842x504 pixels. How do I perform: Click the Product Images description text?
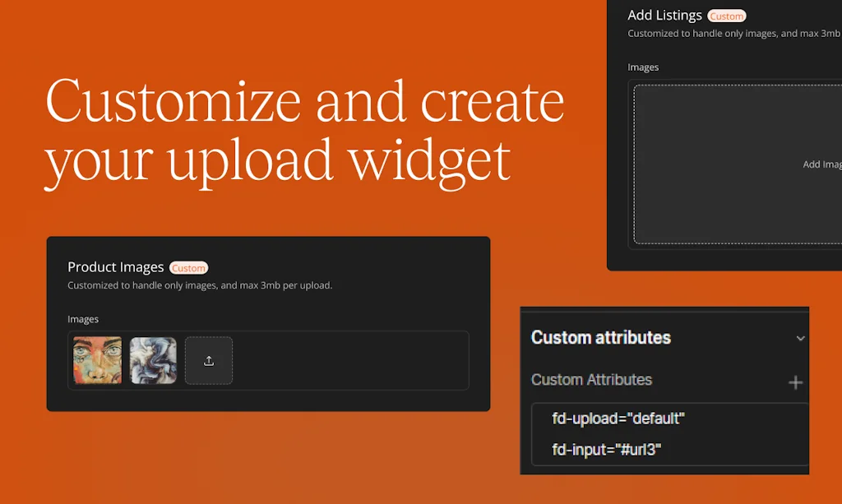click(199, 286)
